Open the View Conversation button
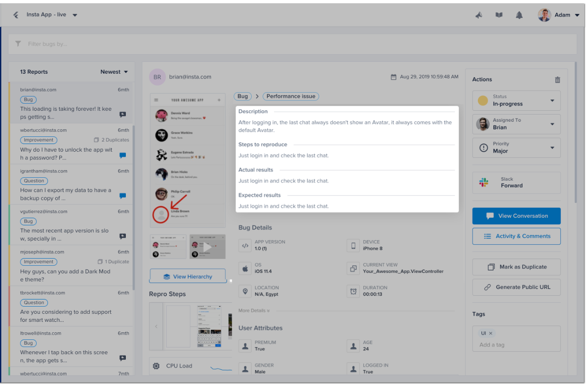Image resolution: width=588 pixels, height=386 pixels. (516, 216)
